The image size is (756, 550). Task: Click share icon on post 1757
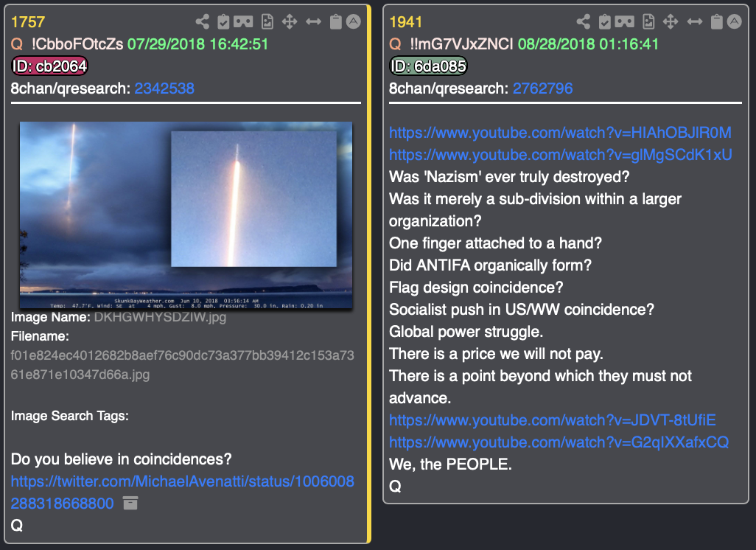click(203, 21)
